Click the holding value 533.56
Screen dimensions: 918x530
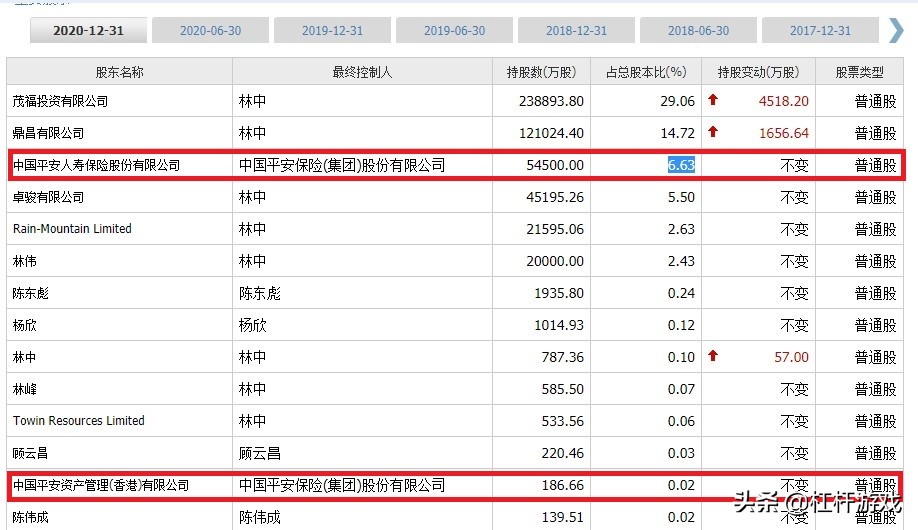pos(563,421)
